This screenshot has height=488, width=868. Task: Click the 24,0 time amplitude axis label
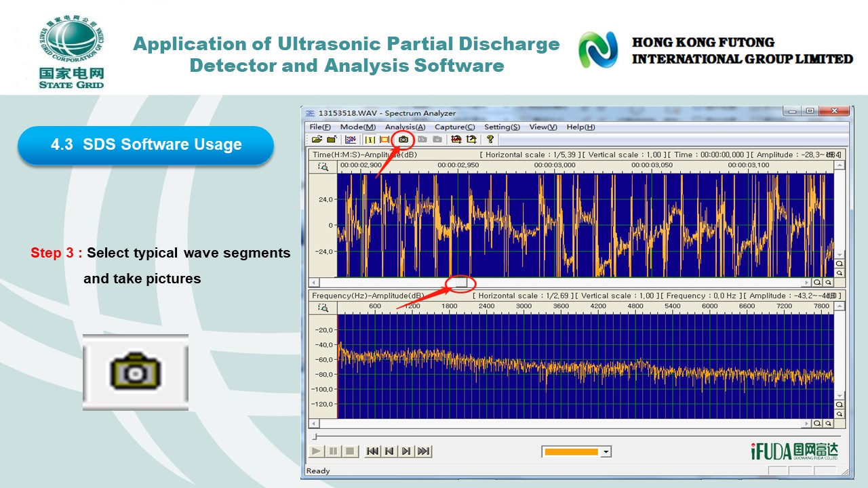[327, 199]
